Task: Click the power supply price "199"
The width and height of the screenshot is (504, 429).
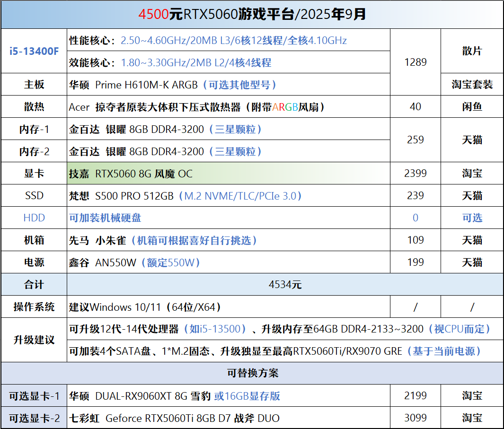Action: [x=416, y=262]
